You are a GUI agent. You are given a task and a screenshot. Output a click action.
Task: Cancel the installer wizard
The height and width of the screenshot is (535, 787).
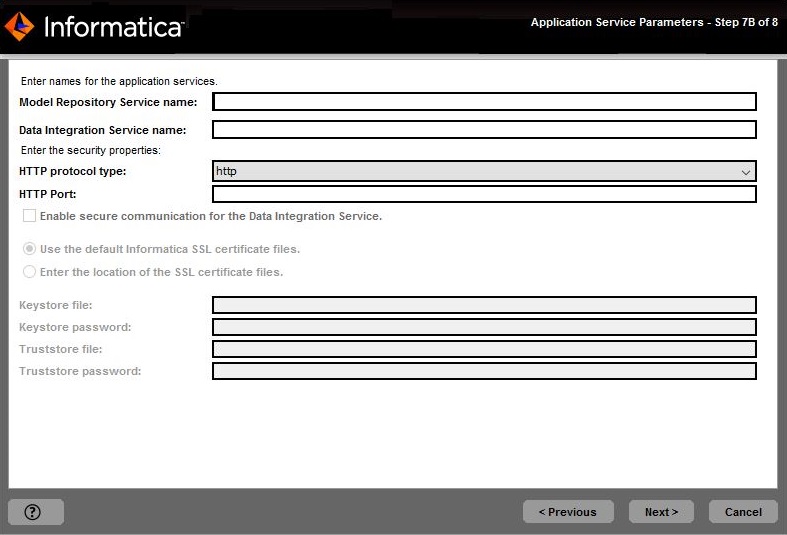[743, 512]
